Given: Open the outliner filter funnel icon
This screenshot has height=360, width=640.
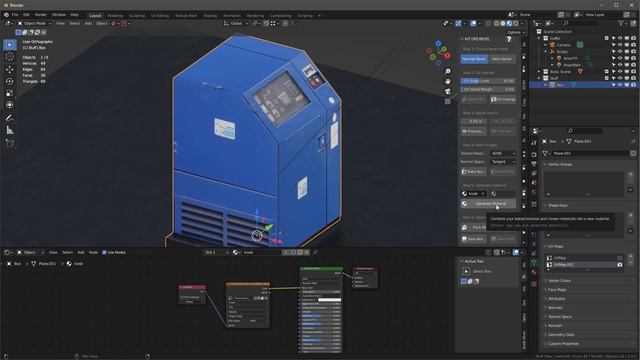Looking at the screenshot, I should point(621,23).
